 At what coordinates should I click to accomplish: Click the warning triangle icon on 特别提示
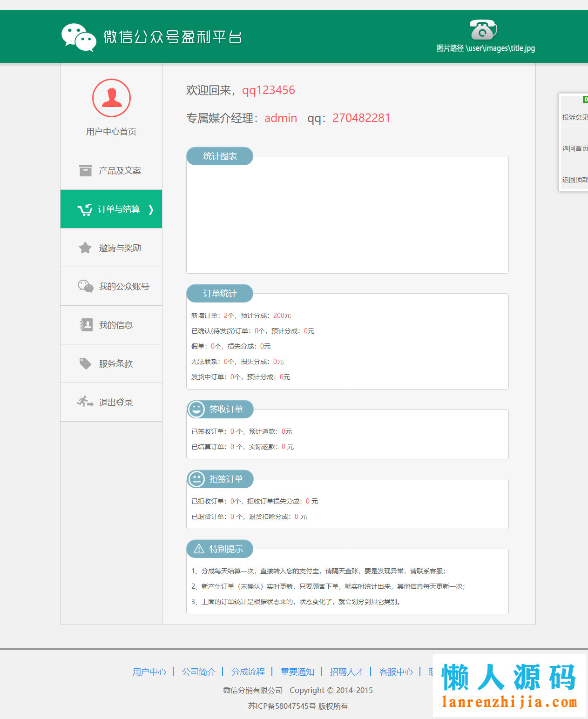[198, 549]
